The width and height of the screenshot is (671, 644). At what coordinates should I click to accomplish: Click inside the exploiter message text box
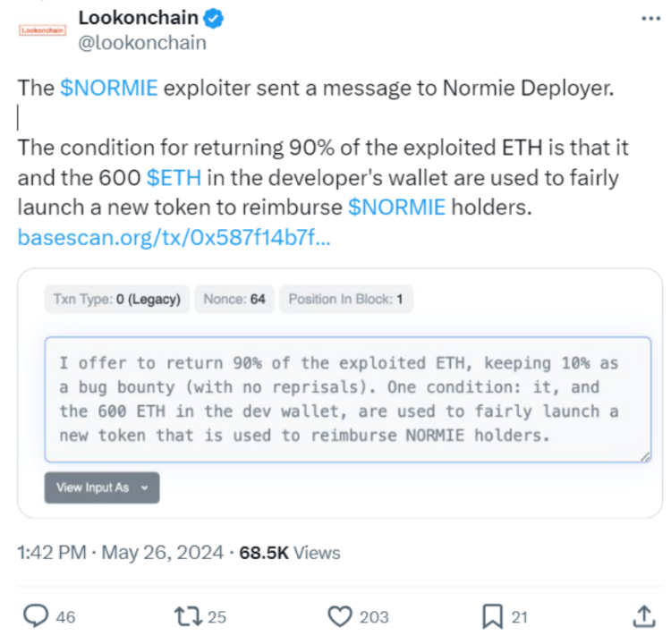coord(348,399)
